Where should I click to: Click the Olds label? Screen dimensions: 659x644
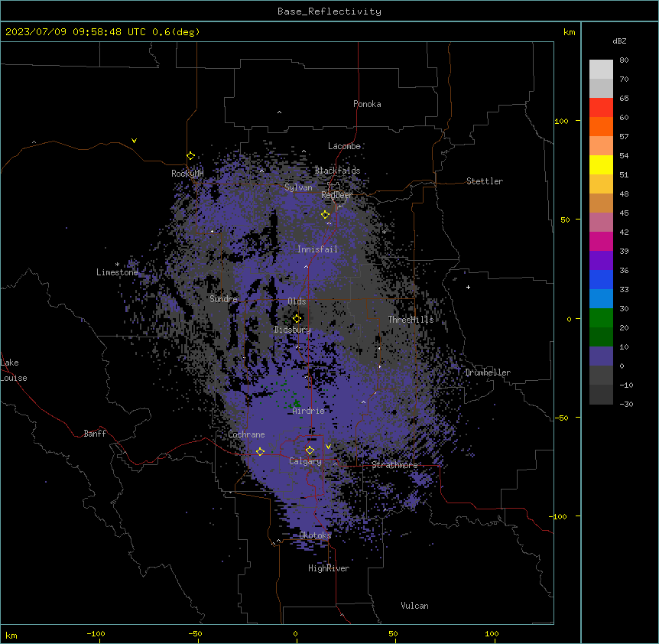coord(297,301)
